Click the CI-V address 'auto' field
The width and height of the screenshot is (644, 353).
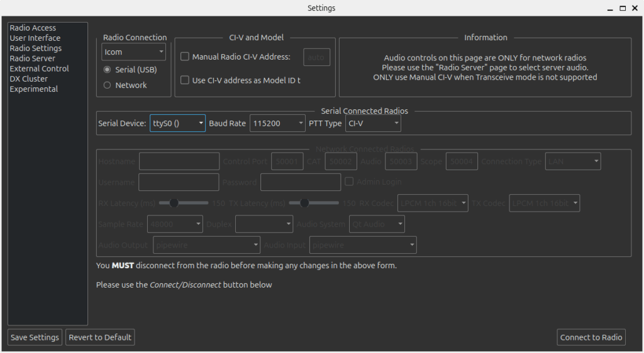tap(316, 57)
